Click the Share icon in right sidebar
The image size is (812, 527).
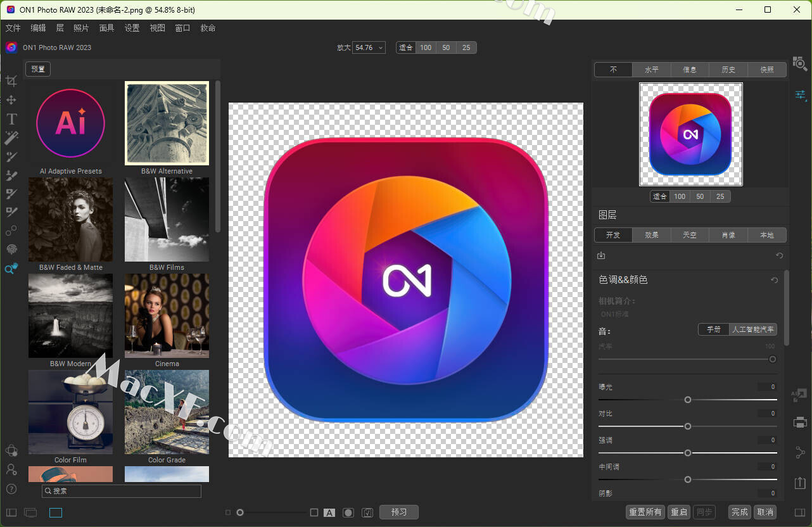point(800,452)
